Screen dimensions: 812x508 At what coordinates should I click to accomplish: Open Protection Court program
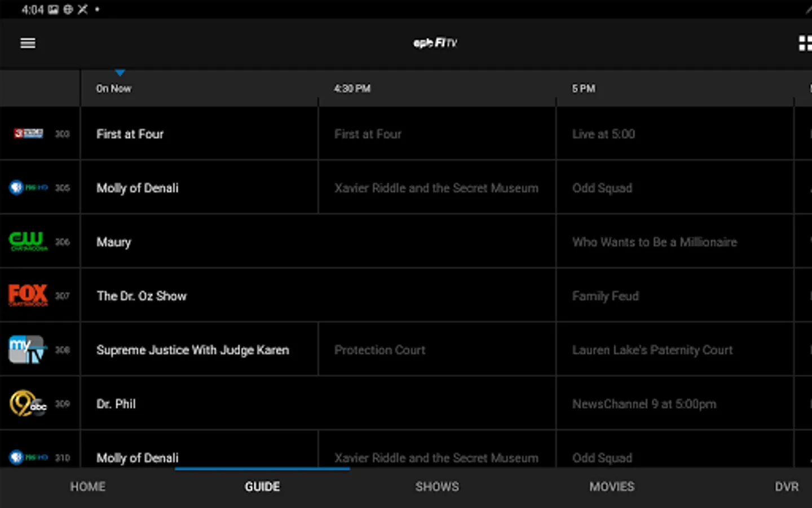coord(437,349)
